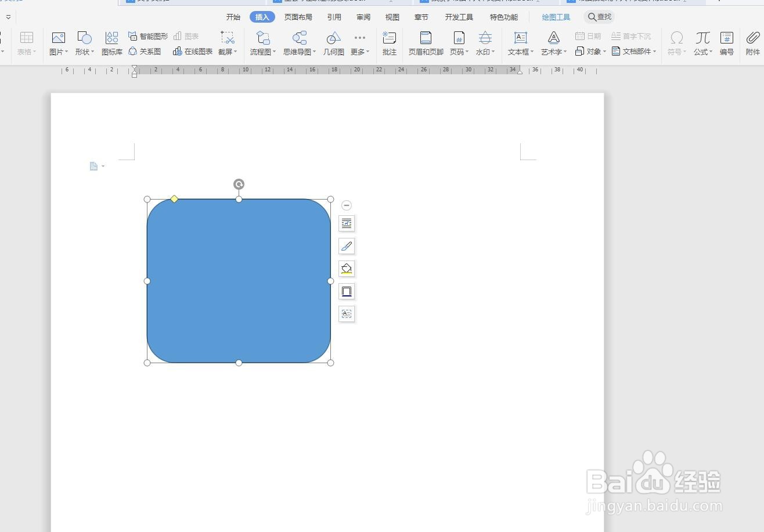Switch to the 绘图工具 tab
The height and width of the screenshot is (532, 764).
click(556, 17)
